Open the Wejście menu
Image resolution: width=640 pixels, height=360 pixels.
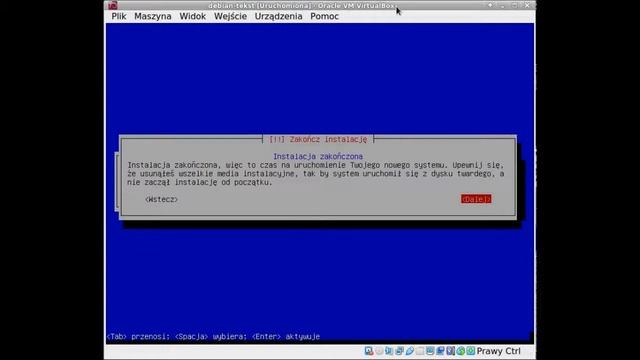(230, 16)
